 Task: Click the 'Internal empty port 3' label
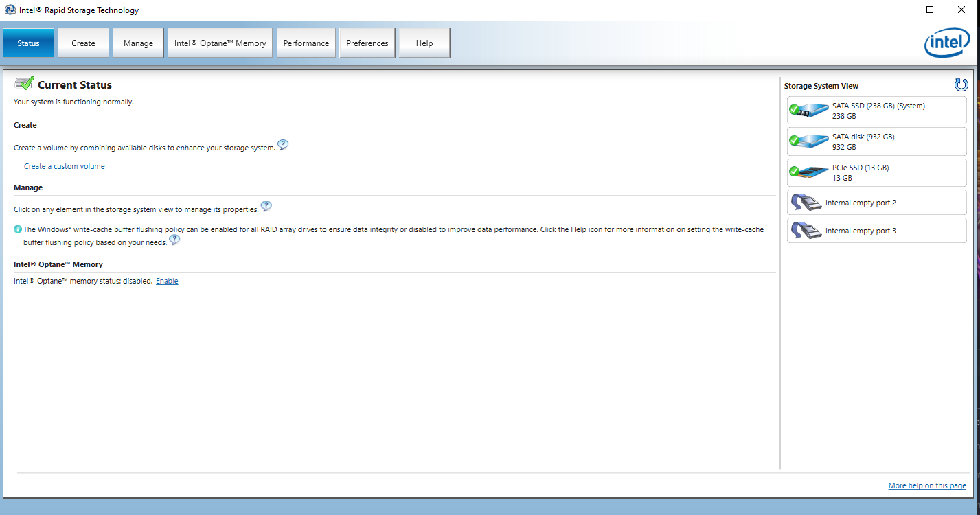[861, 231]
